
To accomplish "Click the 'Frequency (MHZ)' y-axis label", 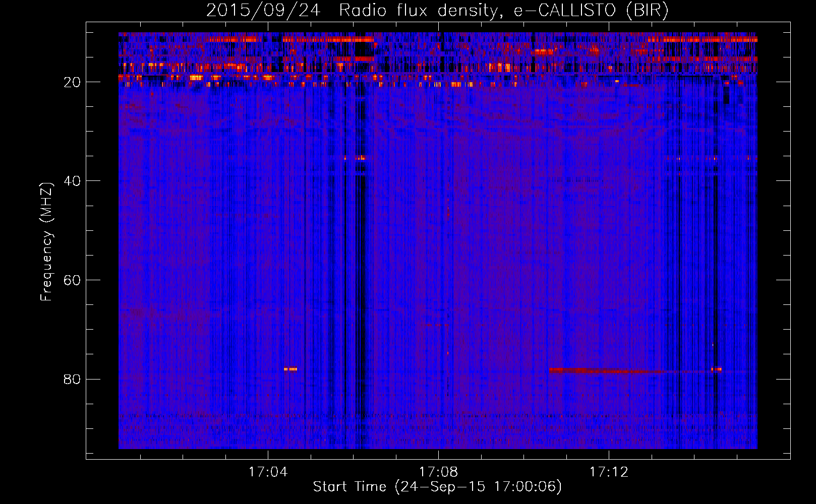I will [x=46, y=242].
